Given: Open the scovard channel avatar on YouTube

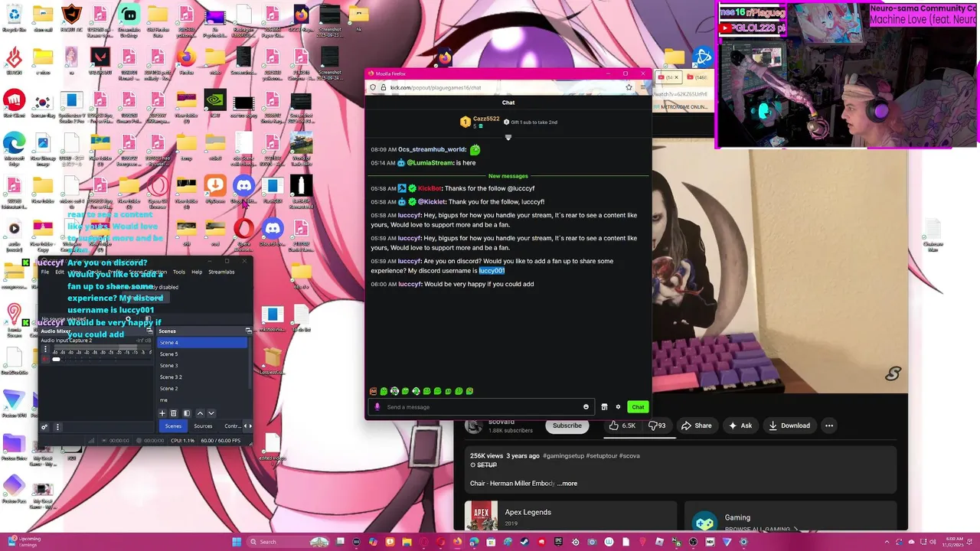Looking at the screenshot, I should coord(474,425).
